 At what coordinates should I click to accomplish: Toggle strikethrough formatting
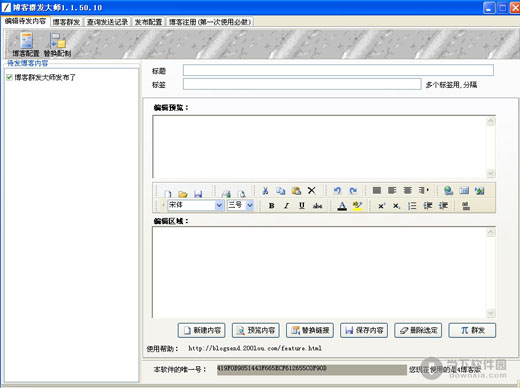(317, 206)
